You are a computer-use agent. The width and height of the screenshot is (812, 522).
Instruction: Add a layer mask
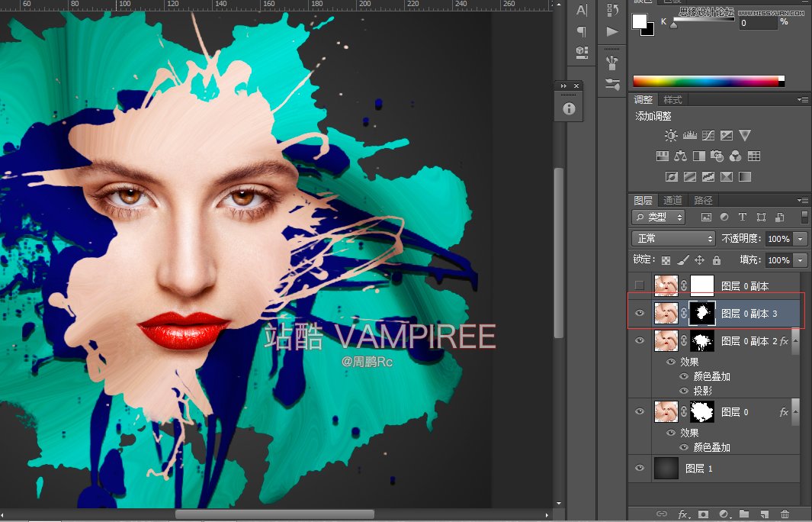703,514
